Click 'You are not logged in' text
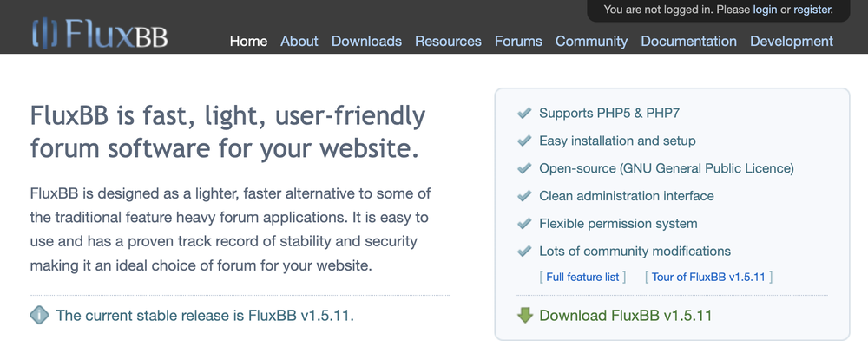Screen dimensions: 868x353 click(658, 10)
